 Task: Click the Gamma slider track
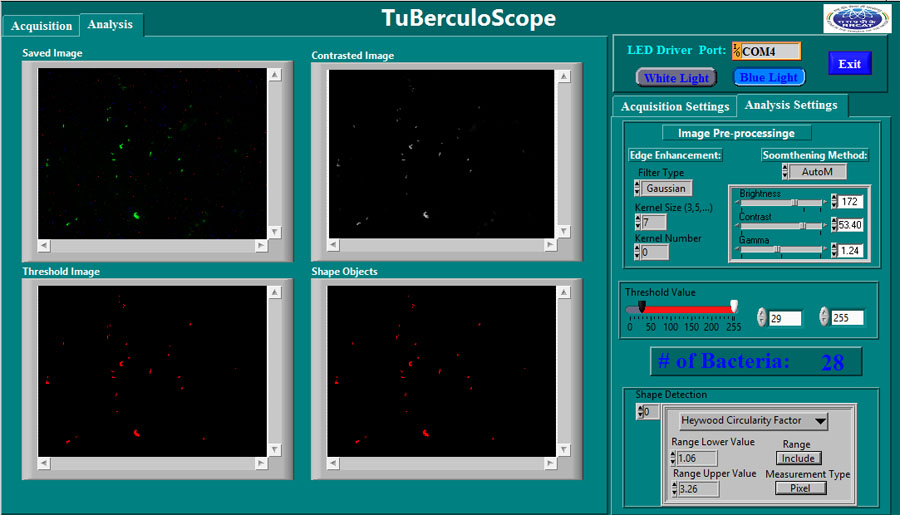click(x=782, y=250)
